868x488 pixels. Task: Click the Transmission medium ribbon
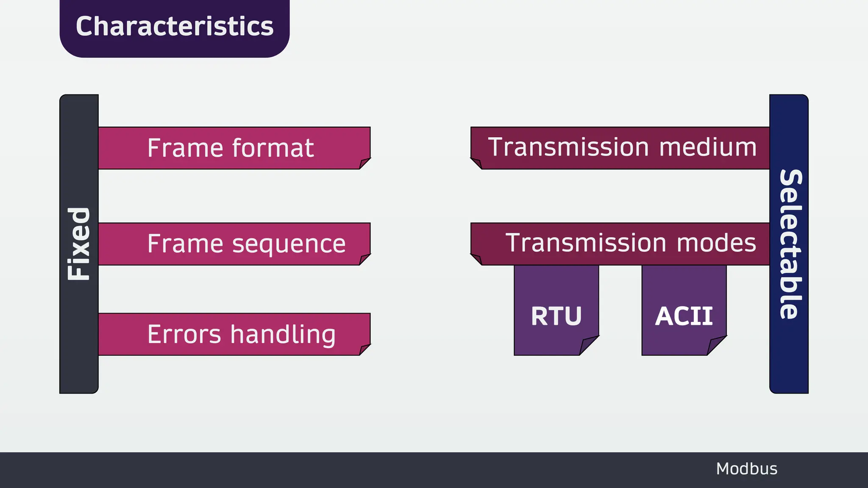[x=620, y=148]
